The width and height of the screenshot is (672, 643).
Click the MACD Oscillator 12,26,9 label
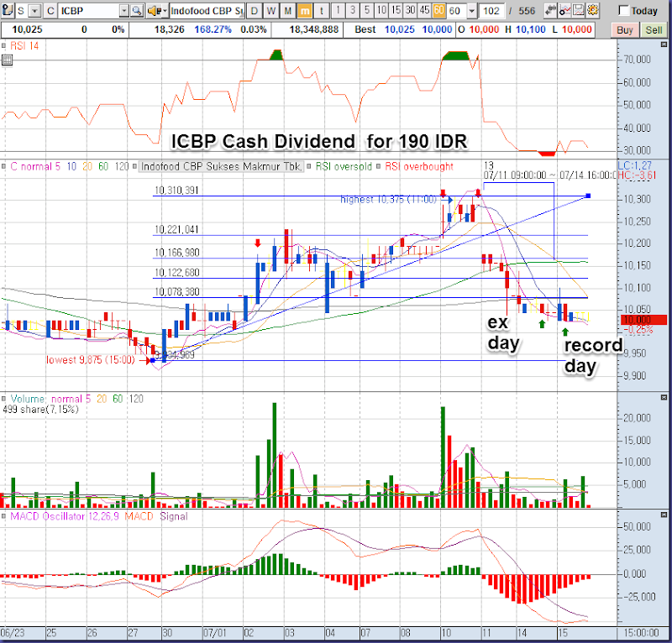pyautogui.click(x=65, y=516)
